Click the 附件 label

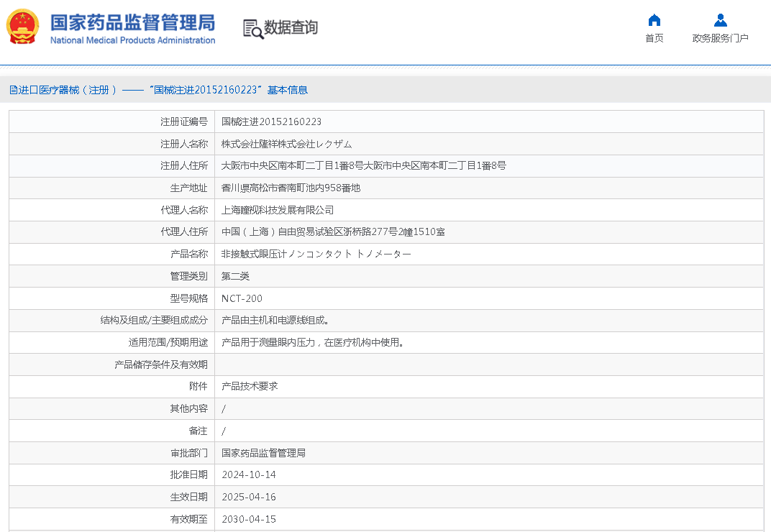pyautogui.click(x=199, y=387)
